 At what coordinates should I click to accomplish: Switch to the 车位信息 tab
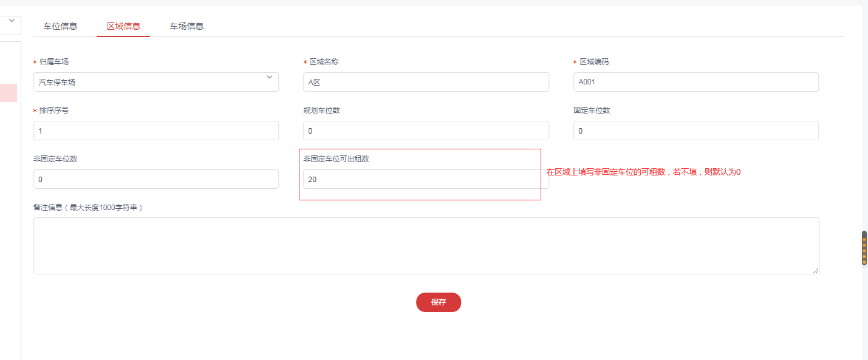coord(60,26)
